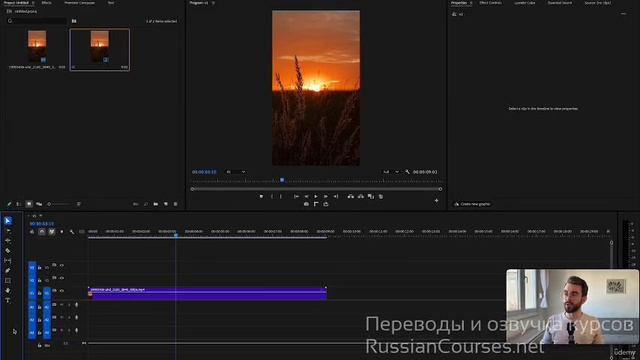Open the Fit zoom level dropdown
640x360 pixels.
(x=236, y=172)
